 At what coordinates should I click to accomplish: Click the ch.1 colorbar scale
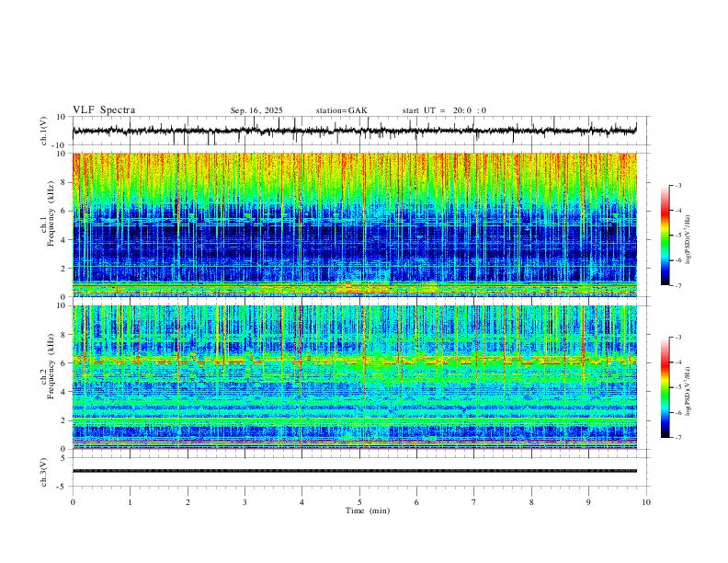click(665, 236)
